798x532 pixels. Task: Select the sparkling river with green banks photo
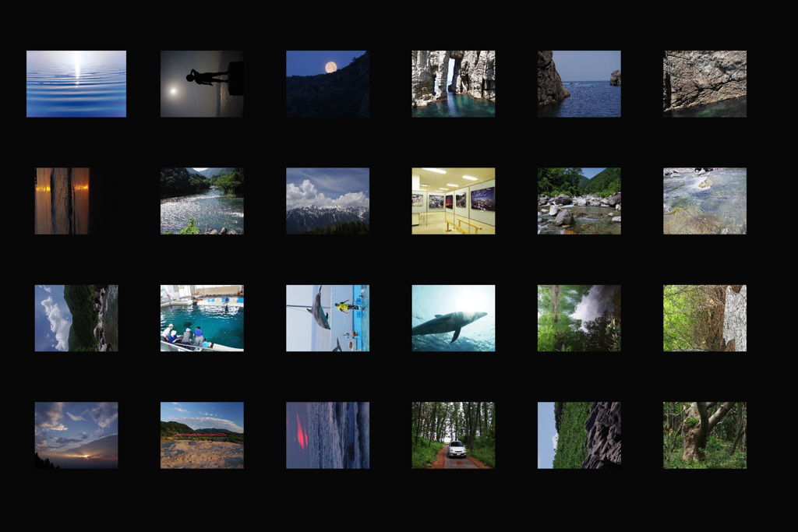(202, 201)
